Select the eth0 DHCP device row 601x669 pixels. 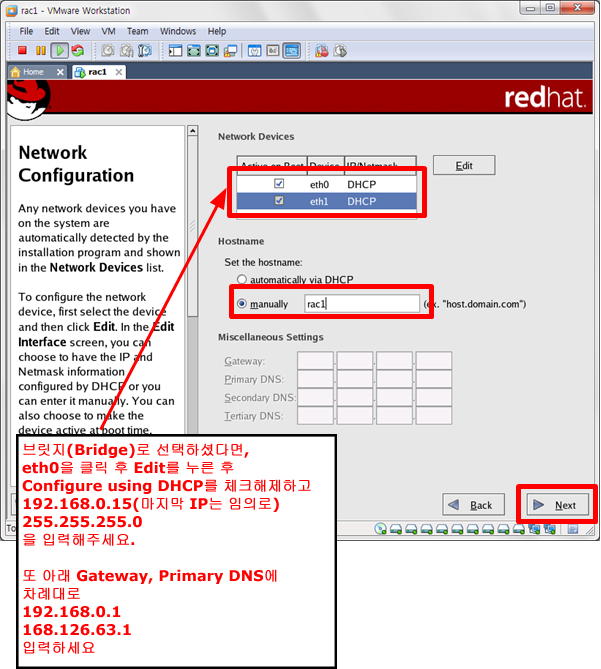pos(326,184)
